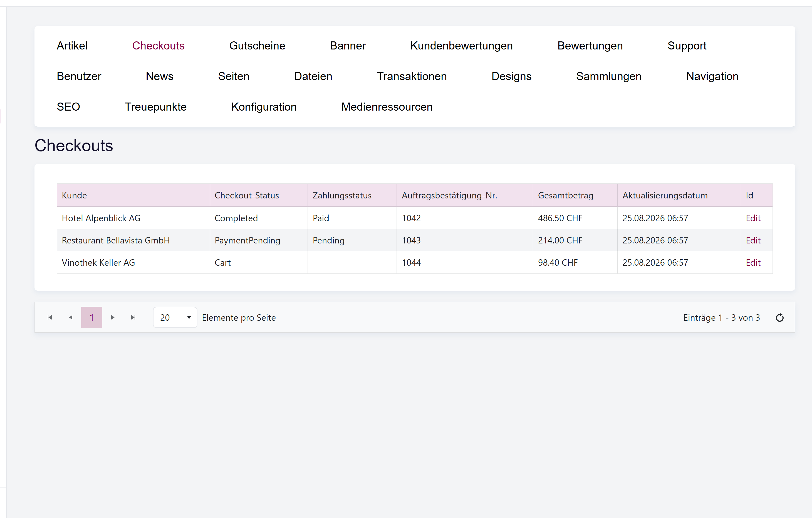Open the Transaktionen menu item
Viewport: 812px width, 518px height.
(x=412, y=76)
